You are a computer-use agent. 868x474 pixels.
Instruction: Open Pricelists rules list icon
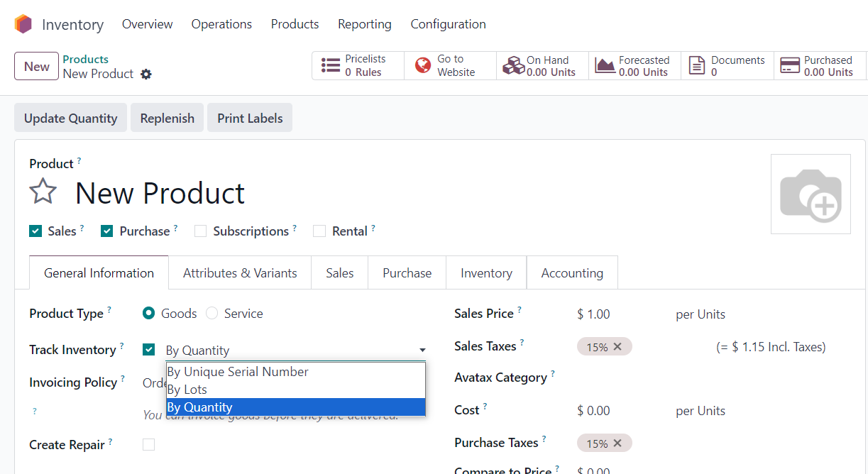[x=331, y=66]
